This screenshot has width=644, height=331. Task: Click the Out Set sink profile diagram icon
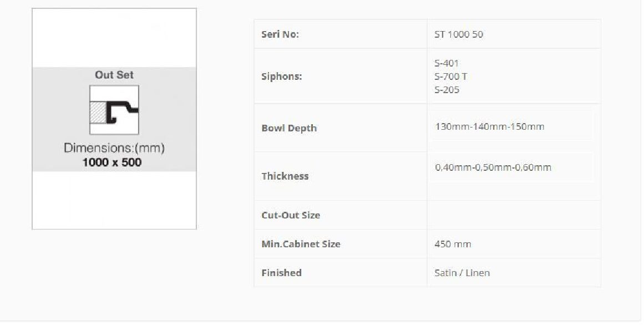114,110
